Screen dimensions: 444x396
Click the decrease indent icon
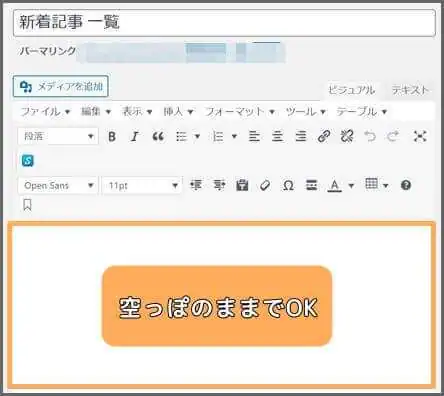196,185
